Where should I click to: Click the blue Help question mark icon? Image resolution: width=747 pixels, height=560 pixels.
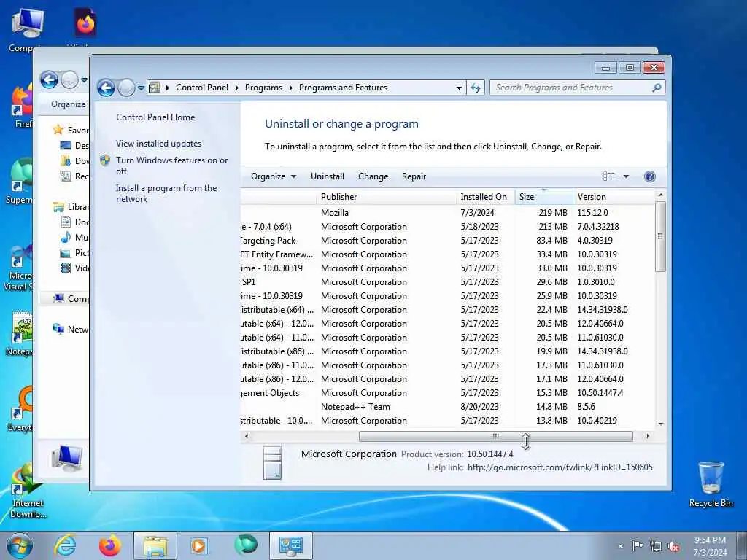coord(649,176)
